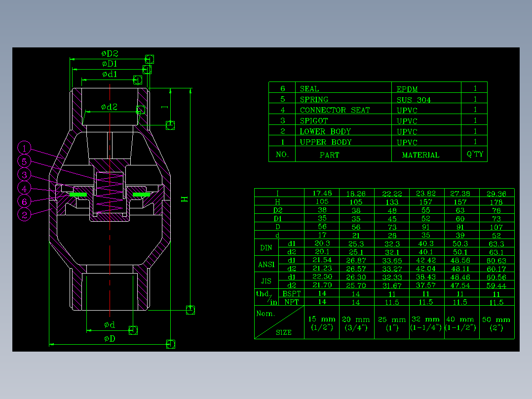
Task: Click the 32 mm (1-1/4") size cell
Action: (426, 323)
